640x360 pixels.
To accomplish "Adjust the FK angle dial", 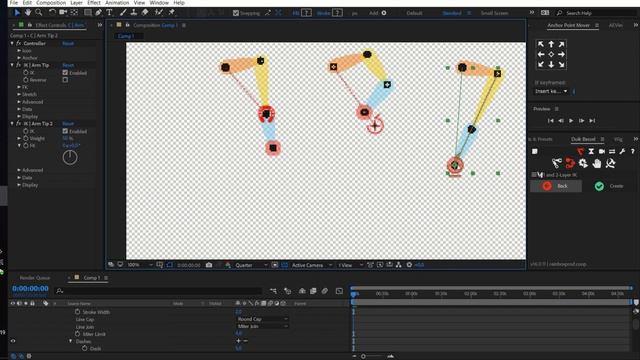I will coord(70,157).
